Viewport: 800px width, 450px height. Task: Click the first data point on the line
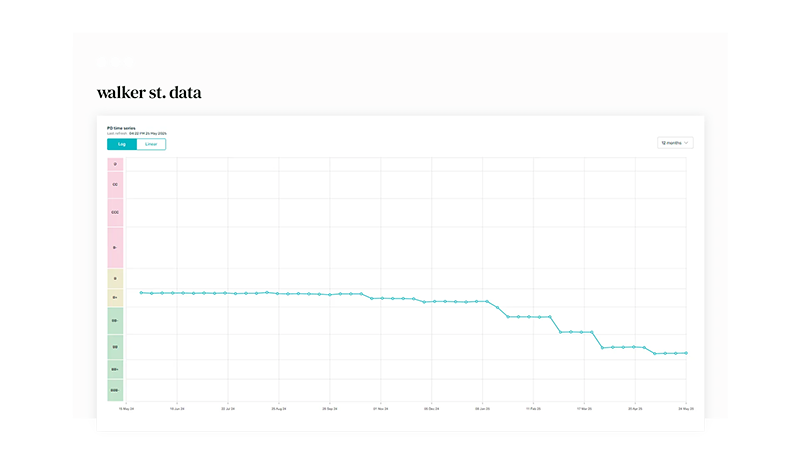click(141, 293)
